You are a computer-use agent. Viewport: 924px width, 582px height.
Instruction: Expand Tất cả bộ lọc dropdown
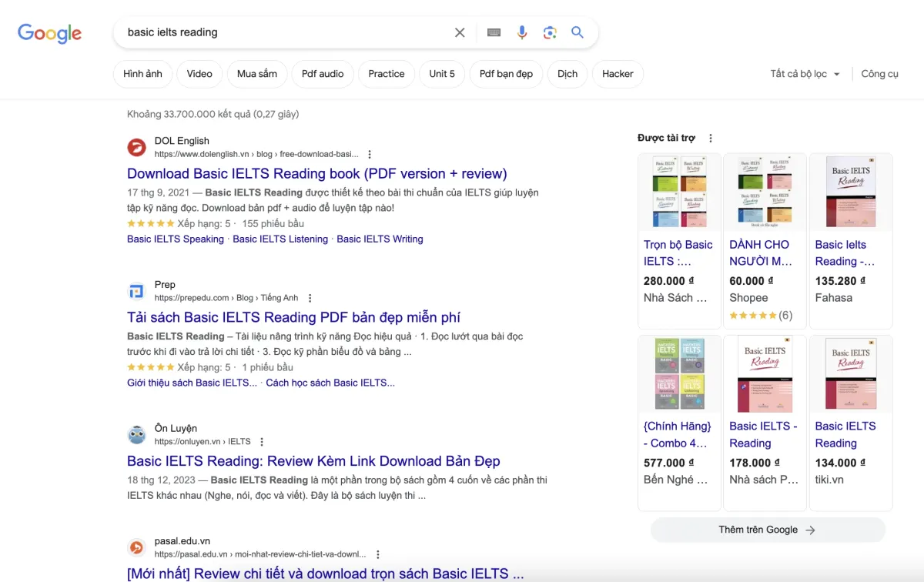pos(805,74)
